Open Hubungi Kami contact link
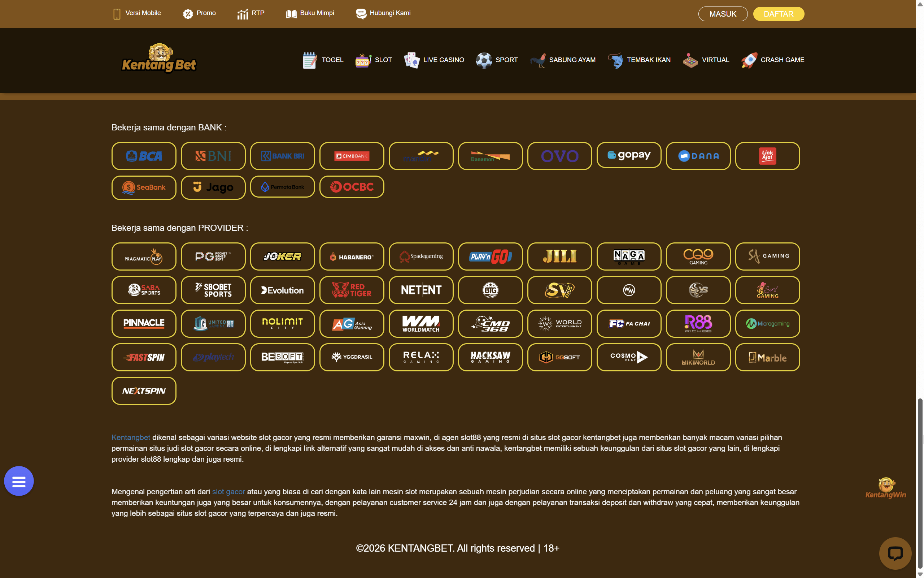 [383, 13]
